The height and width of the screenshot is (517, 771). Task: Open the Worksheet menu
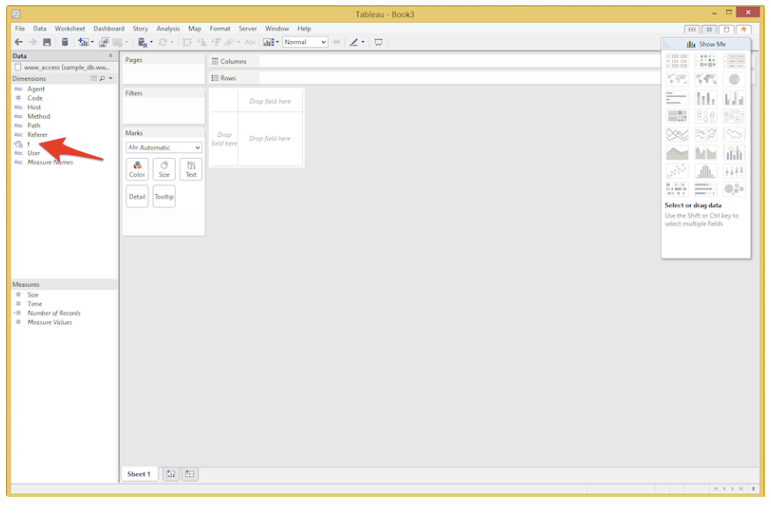[x=70, y=29]
